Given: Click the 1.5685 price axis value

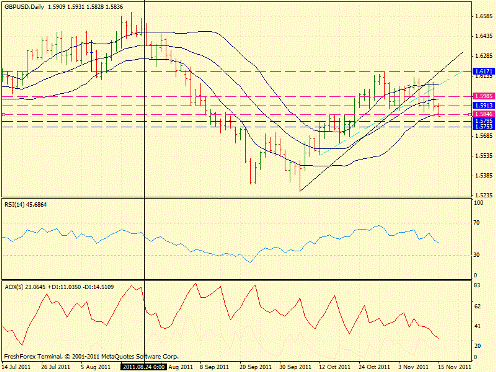Looking at the screenshot, I should coord(484,136).
